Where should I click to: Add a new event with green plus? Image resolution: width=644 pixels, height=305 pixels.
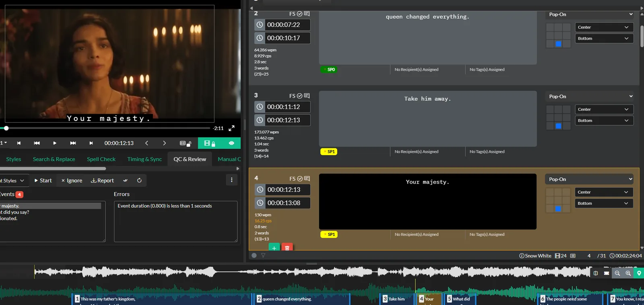point(274,248)
